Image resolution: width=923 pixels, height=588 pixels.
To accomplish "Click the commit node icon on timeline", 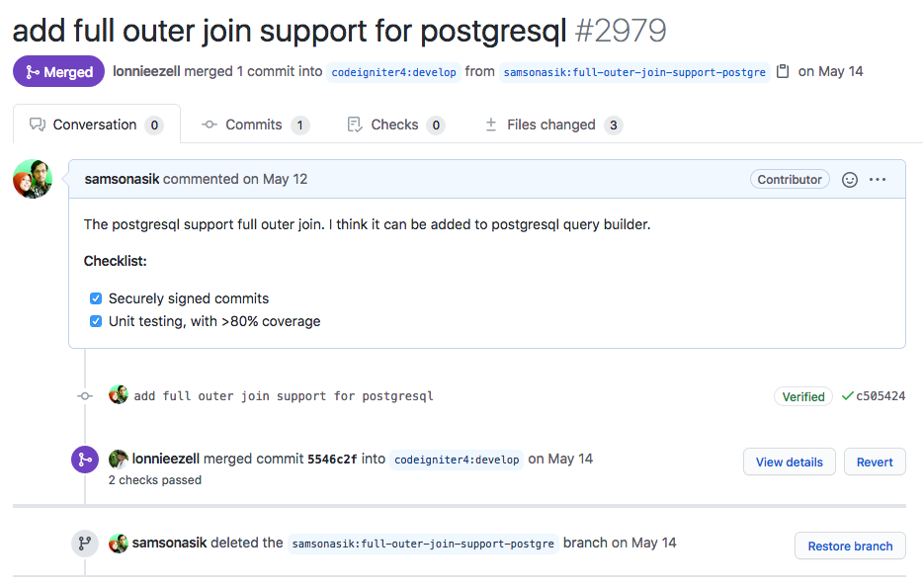I will coord(85,396).
